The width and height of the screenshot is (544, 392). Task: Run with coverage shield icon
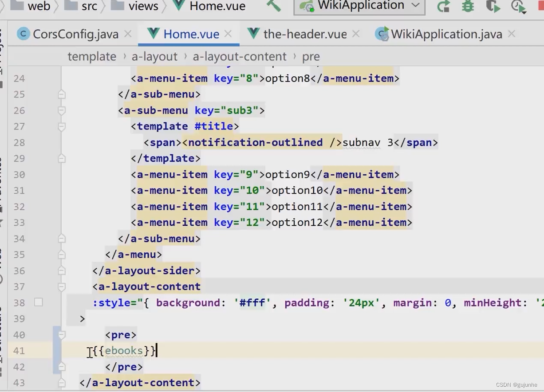(x=493, y=6)
